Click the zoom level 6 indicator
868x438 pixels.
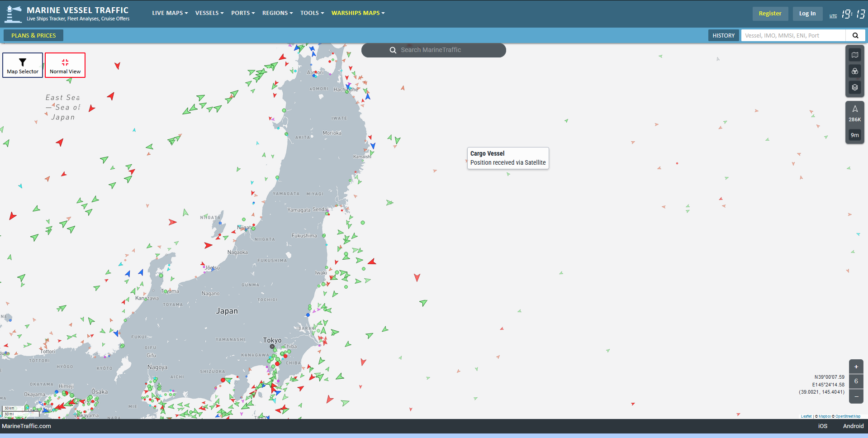point(856,381)
